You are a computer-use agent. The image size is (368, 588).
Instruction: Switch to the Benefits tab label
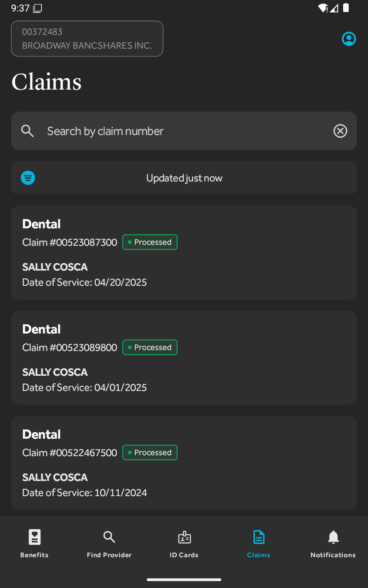[x=34, y=555]
